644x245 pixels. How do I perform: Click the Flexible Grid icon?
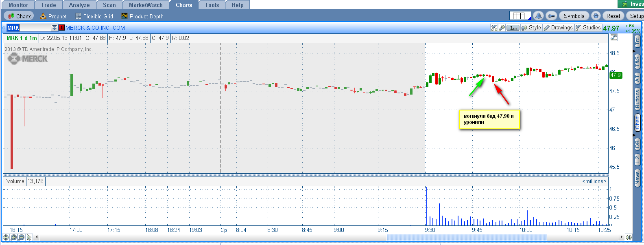coord(78,16)
